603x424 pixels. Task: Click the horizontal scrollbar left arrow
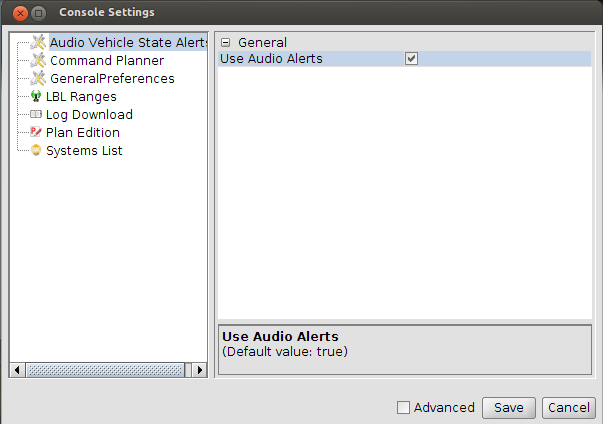pos(17,370)
